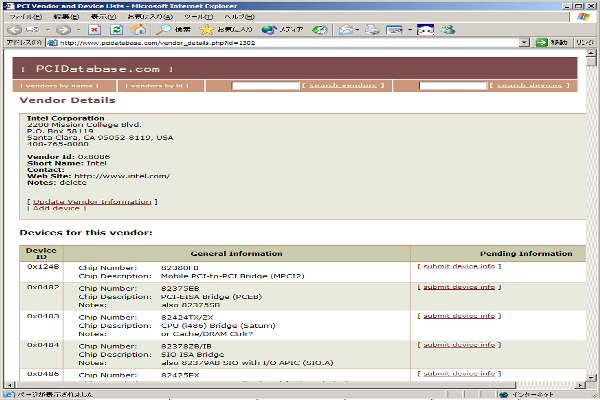Open the ヘルプ(H) menu
The height and width of the screenshot is (400, 600).
coord(240,16)
